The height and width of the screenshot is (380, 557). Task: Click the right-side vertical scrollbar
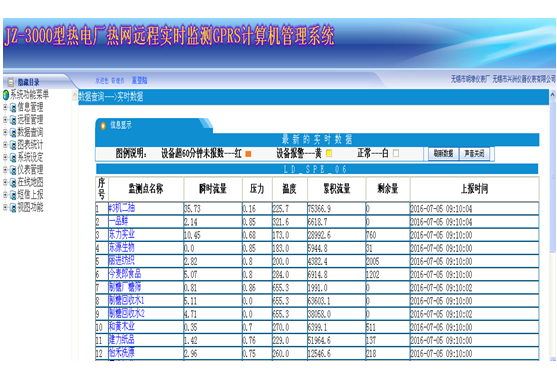(552, 226)
